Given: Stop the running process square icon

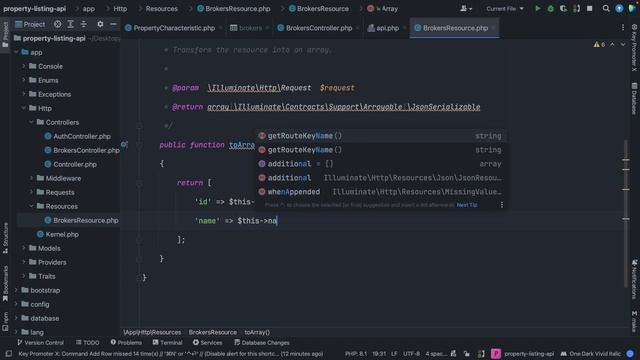Looking at the screenshot, I should (x=589, y=9).
